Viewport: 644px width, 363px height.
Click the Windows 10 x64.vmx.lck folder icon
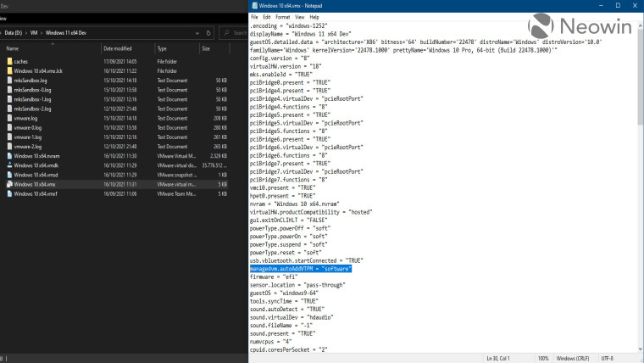9,70
